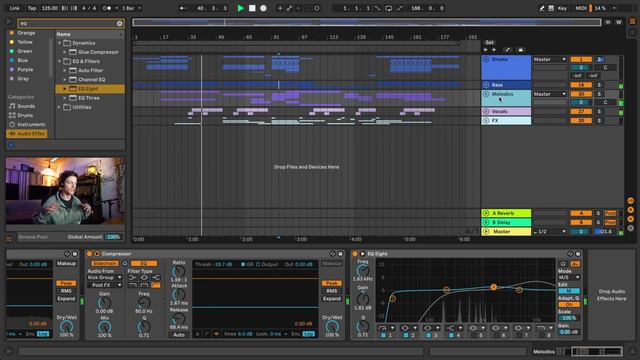
Task: Toggle the Sidechain button in Compressor
Action: [x=104, y=264]
